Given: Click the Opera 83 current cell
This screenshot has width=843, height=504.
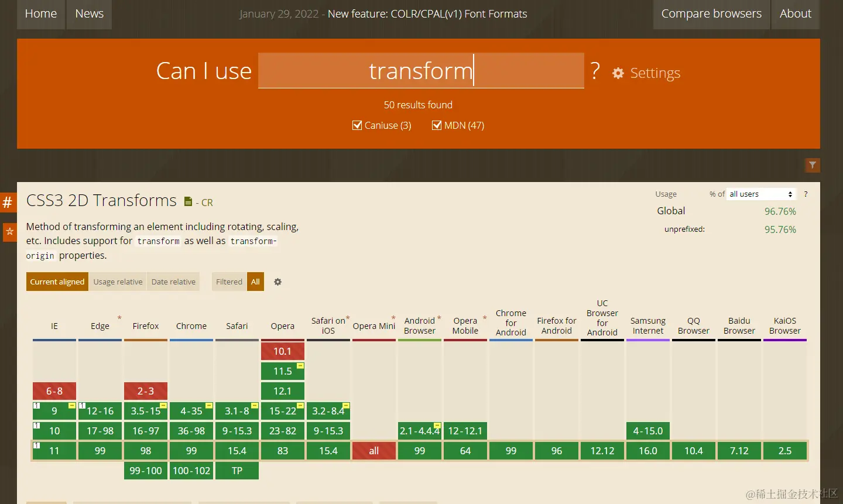Looking at the screenshot, I should pyautogui.click(x=283, y=451).
